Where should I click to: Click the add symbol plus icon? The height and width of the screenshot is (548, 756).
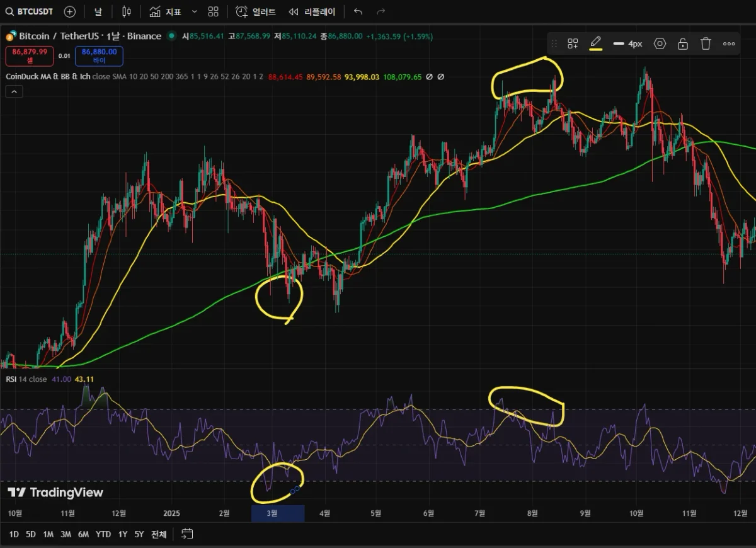(70, 11)
